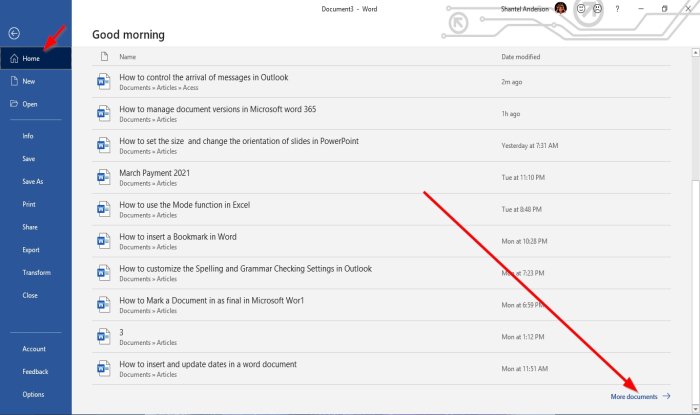This screenshot has width=700, height=415.
Task: Open 'How to control the arrival of messages in Outlook'
Action: tap(381, 82)
